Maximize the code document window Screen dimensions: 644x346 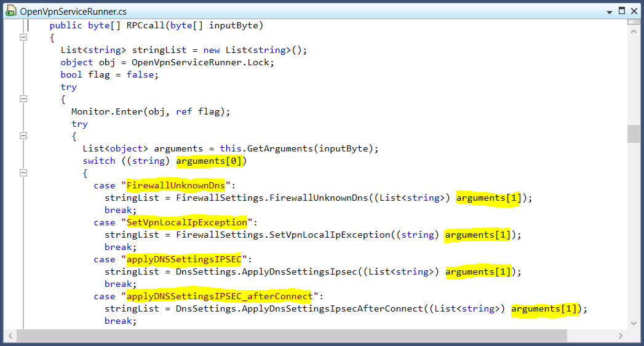(x=622, y=10)
